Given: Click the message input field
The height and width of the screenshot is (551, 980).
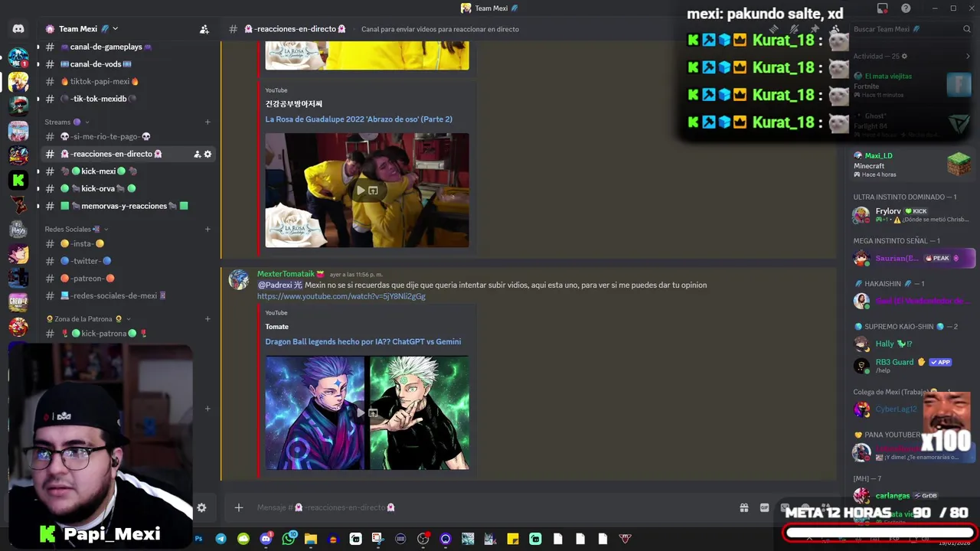Looking at the screenshot, I should coord(490,507).
